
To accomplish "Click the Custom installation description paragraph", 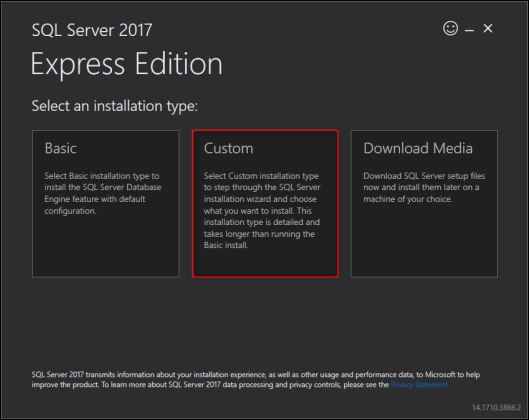I will 262,211.
